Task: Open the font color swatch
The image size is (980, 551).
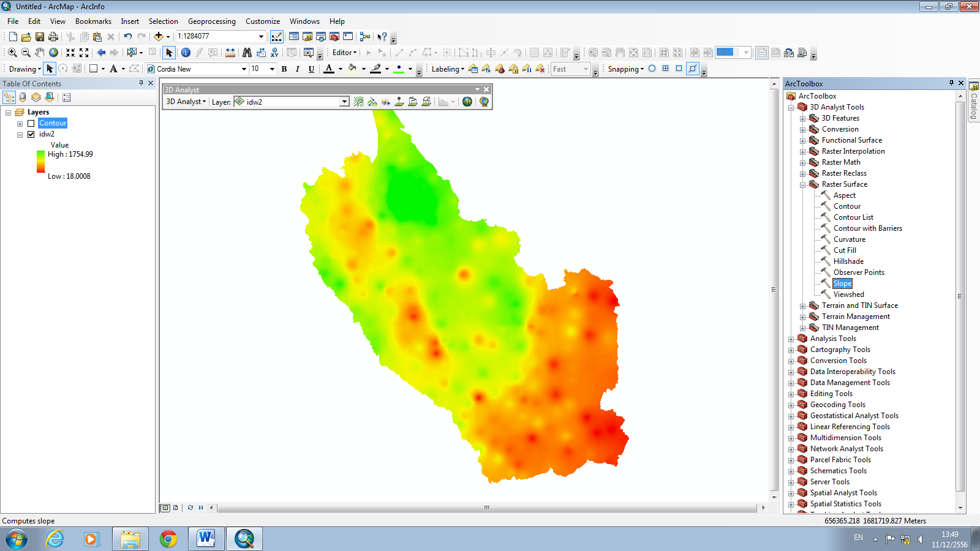Action: click(x=330, y=69)
